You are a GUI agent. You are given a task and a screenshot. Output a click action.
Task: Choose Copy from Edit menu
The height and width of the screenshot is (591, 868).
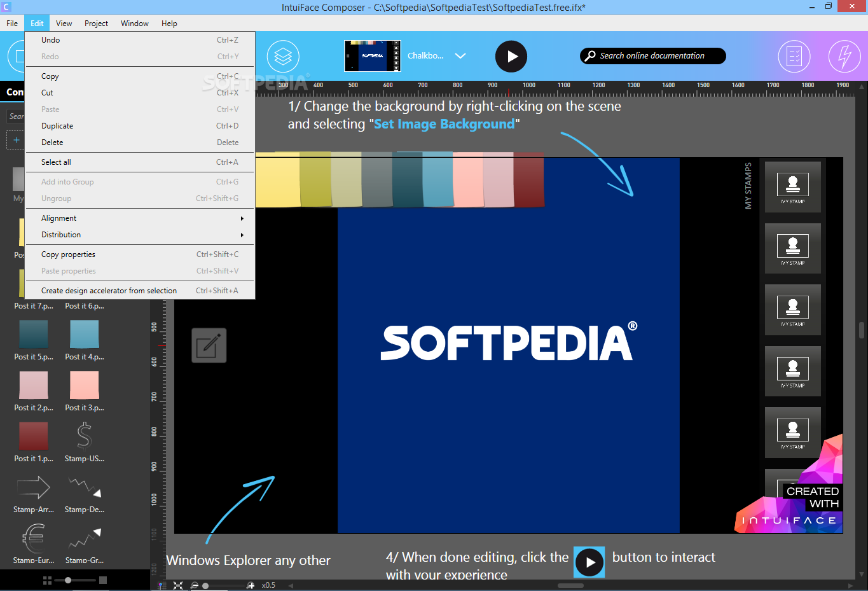(140, 76)
